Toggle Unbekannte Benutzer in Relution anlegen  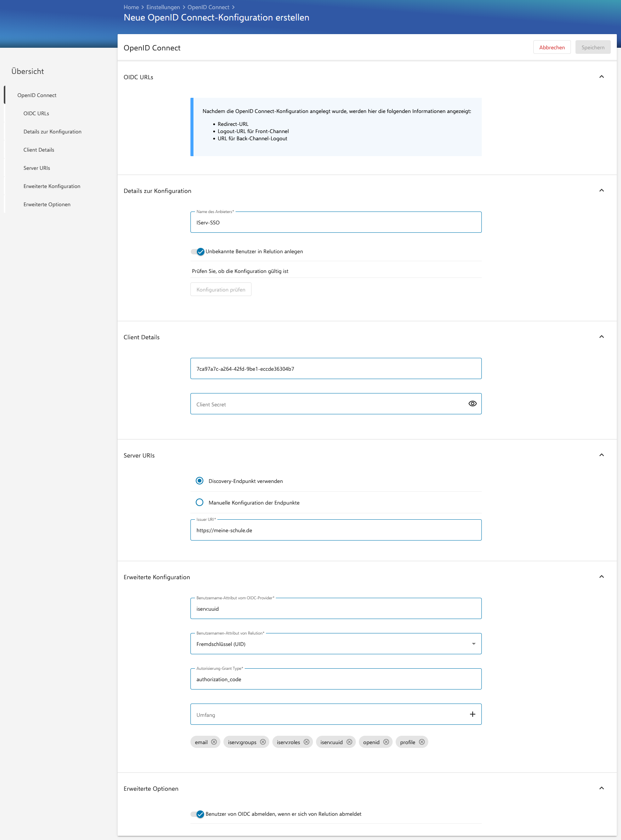pos(198,252)
